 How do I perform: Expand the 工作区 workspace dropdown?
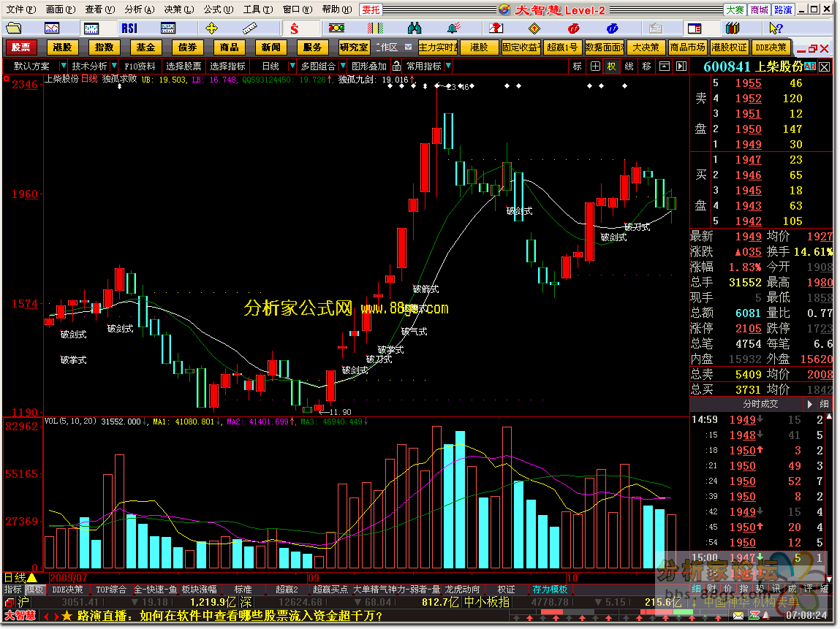[x=408, y=47]
